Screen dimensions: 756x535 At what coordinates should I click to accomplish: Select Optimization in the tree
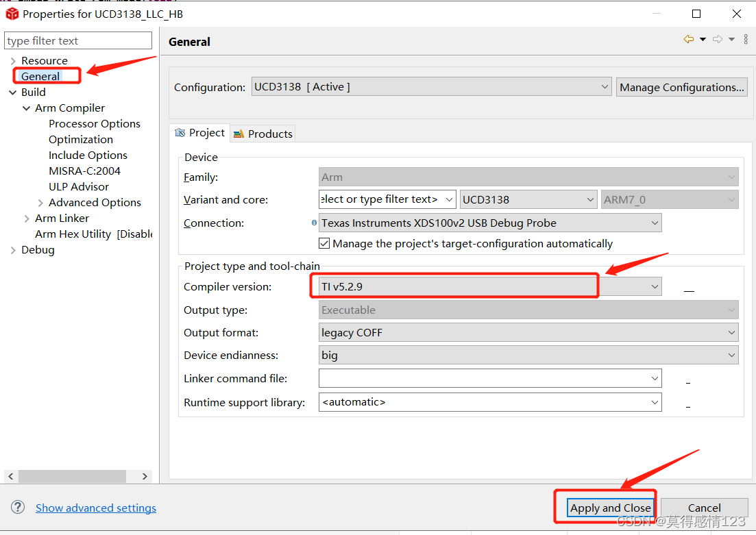tap(81, 139)
